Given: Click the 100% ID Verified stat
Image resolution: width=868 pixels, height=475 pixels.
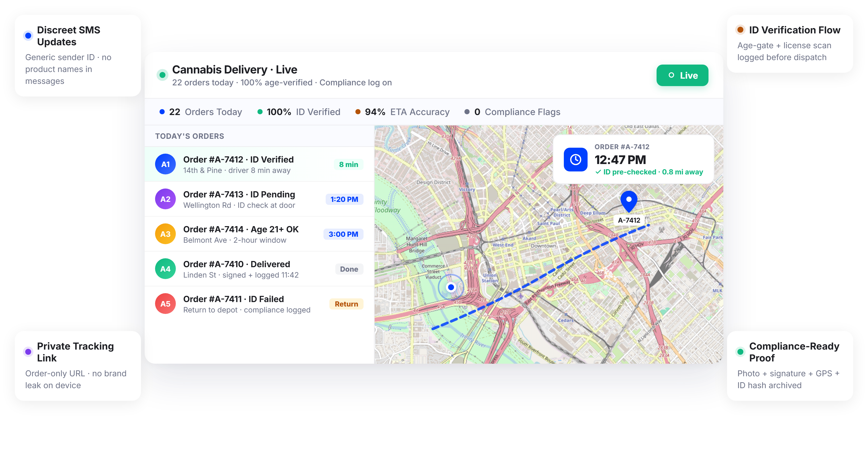Looking at the screenshot, I should (299, 112).
